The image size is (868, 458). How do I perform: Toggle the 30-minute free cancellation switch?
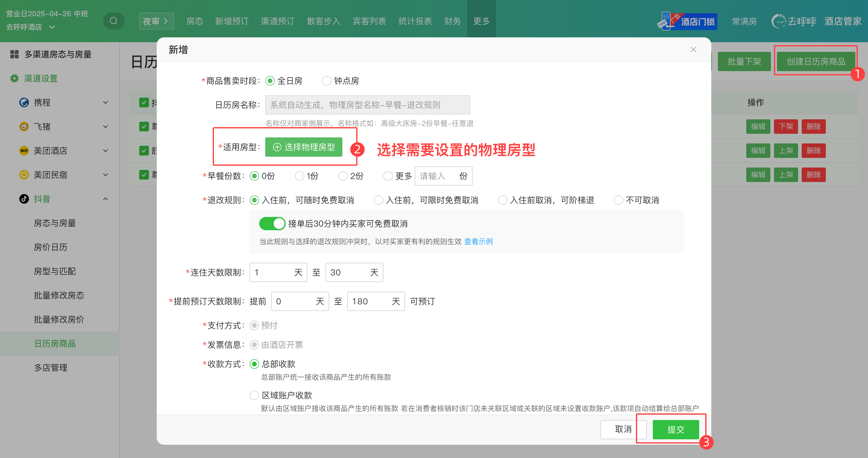[x=272, y=224]
